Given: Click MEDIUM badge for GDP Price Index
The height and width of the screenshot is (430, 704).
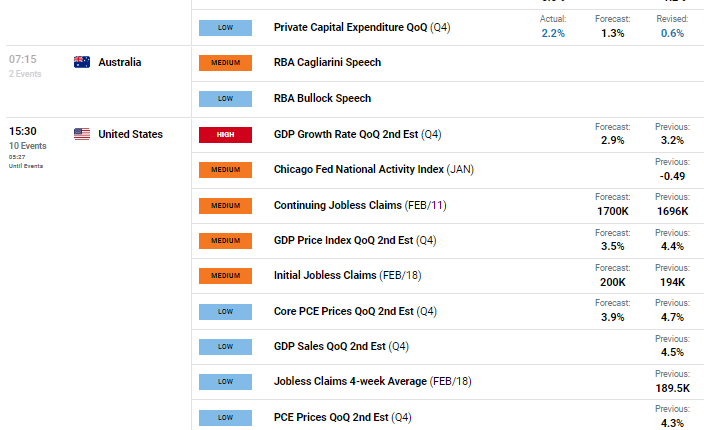Looking at the screenshot, I should (x=225, y=241).
